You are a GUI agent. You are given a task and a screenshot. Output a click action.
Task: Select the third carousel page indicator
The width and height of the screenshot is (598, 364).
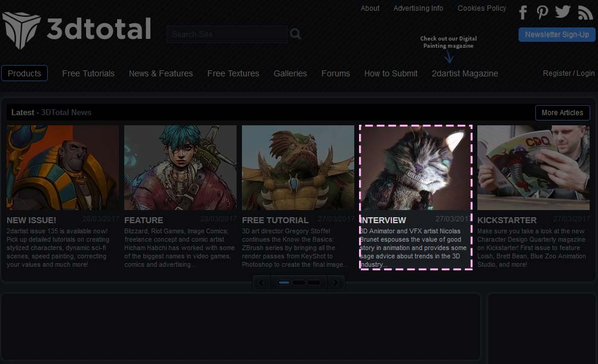[x=314, y=282]
